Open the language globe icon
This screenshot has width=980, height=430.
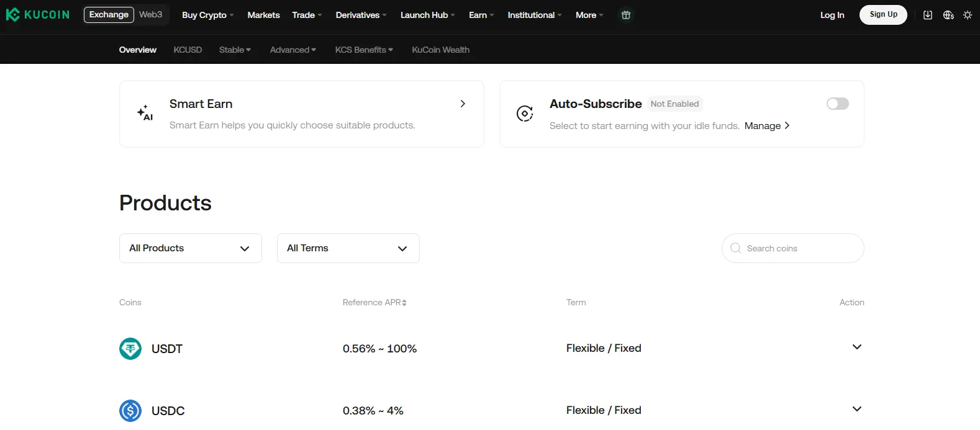(x=948, y=15)
